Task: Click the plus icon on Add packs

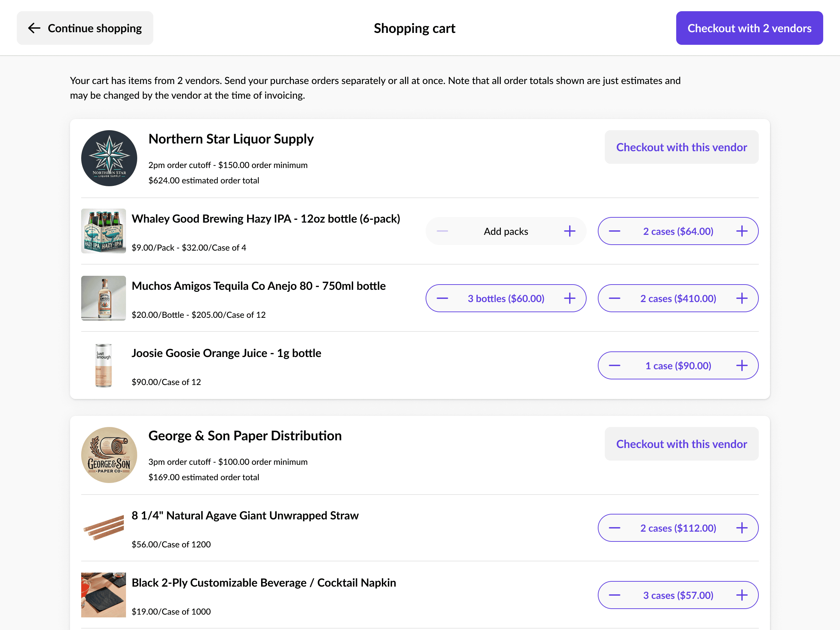Action: 569,231
